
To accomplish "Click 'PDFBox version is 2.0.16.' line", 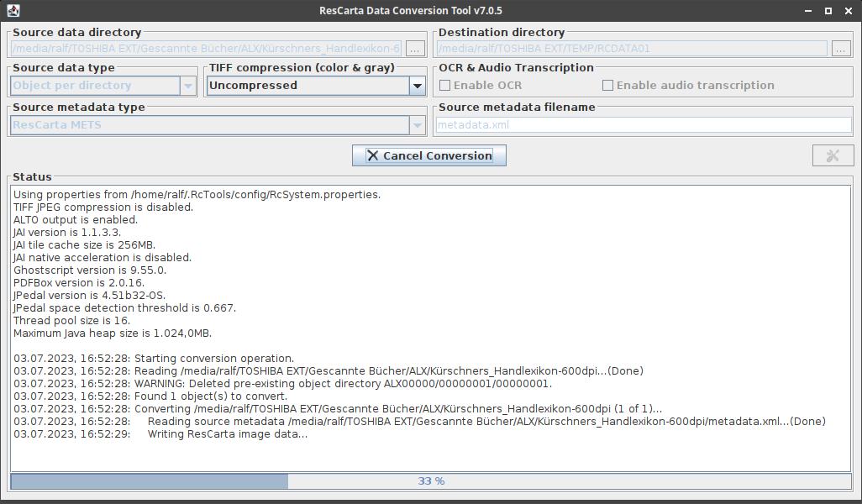I will coord(79,282).
